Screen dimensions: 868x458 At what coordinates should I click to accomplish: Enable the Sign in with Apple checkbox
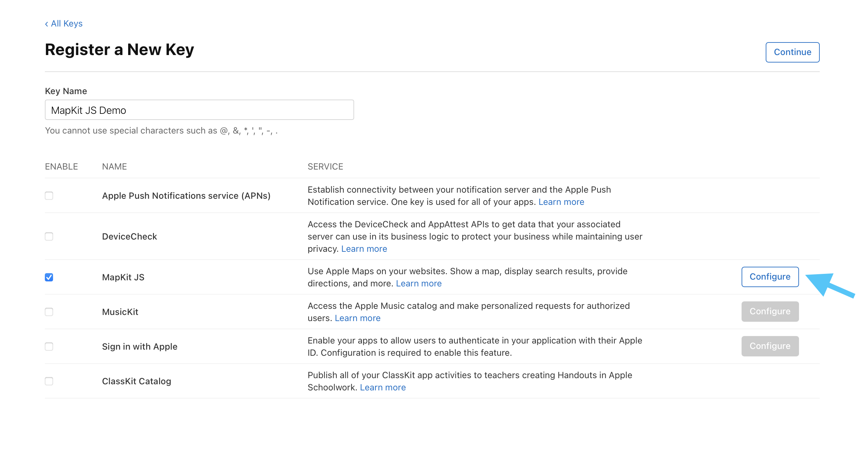(x=49, y=347)
